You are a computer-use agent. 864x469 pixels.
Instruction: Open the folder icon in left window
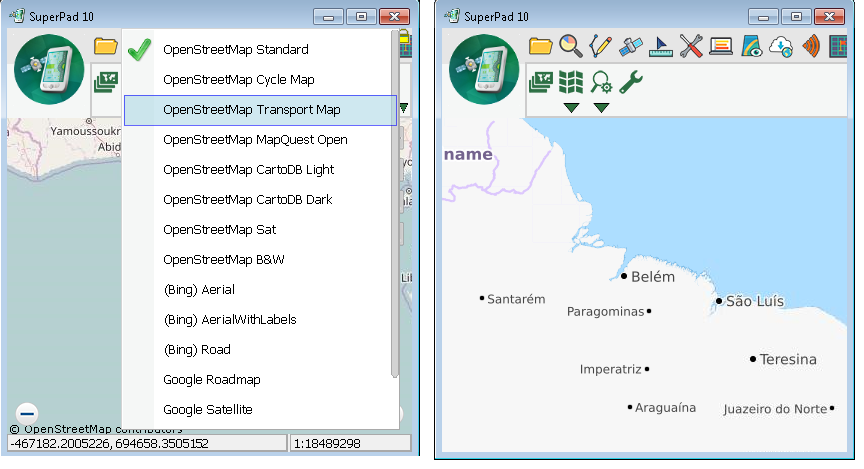coord(105,46)
